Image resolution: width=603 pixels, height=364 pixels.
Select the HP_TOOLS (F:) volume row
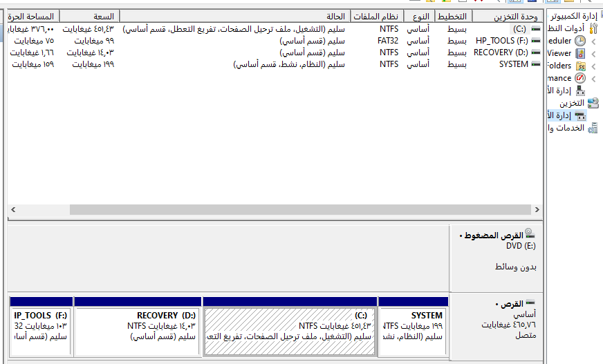[501, 41]
